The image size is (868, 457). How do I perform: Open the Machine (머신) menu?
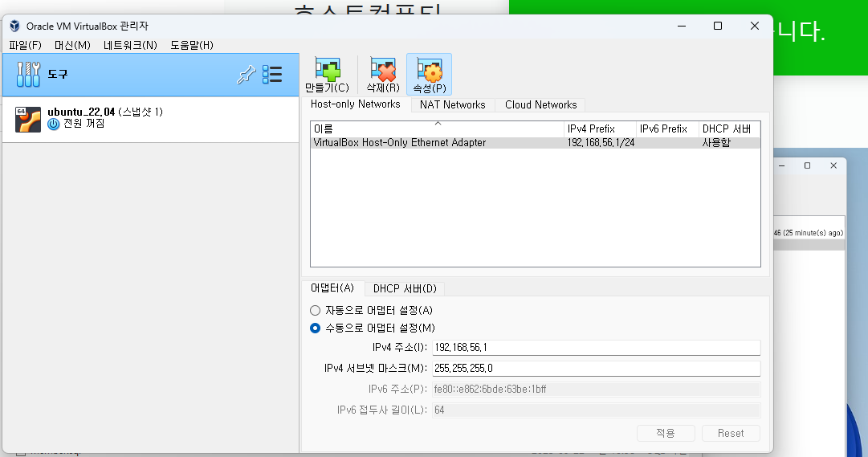coord(72,45)
